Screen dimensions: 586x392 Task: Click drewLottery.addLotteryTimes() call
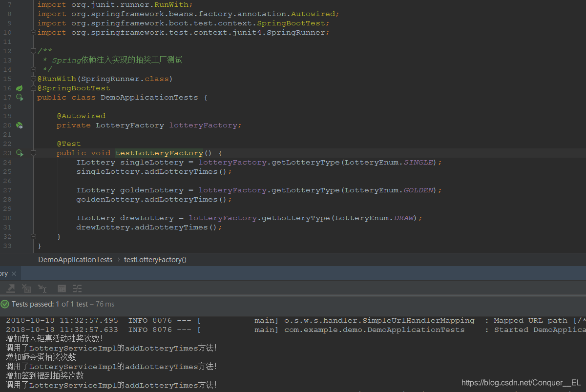click(x=149, y=227)
